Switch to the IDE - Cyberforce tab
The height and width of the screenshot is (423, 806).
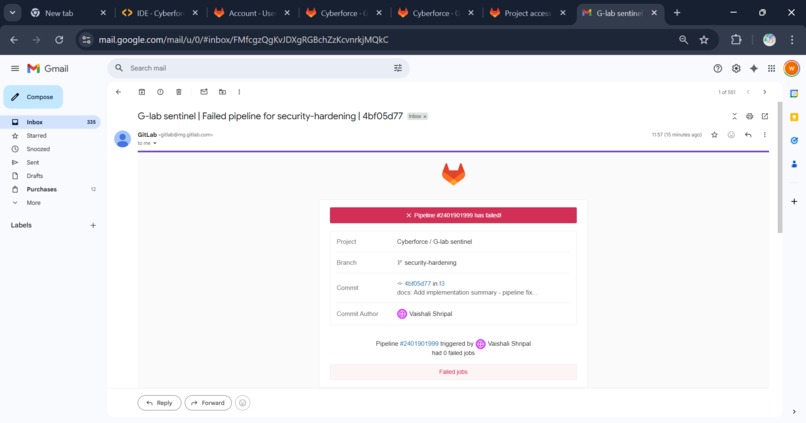tap(160, 13)
